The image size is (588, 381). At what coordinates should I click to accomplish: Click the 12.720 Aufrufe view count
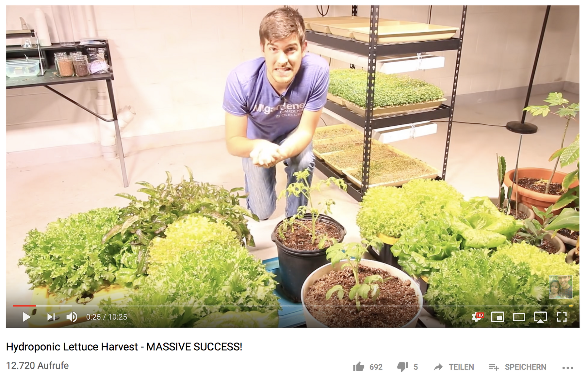[37, 365]
